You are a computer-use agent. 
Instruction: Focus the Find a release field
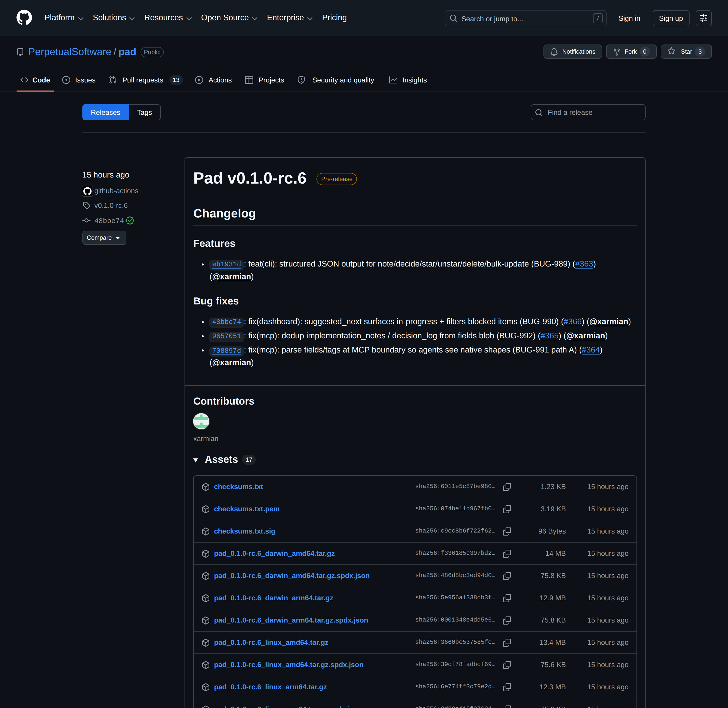tap(588, 112)
